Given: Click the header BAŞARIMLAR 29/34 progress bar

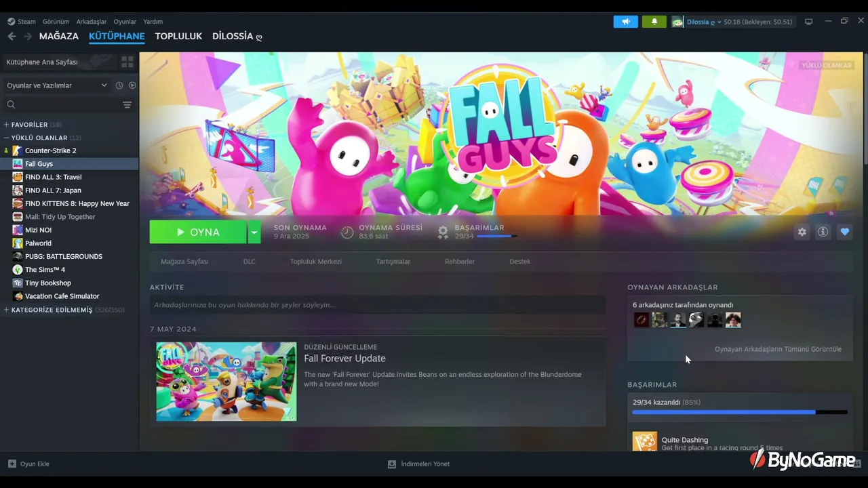Looking at the screenshot, I should point(497,236).
